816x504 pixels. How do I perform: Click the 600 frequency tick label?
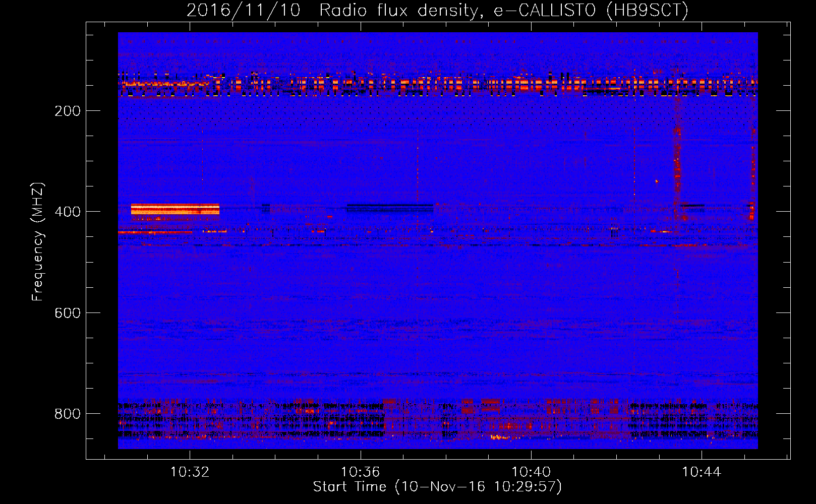tap(68, 313)
